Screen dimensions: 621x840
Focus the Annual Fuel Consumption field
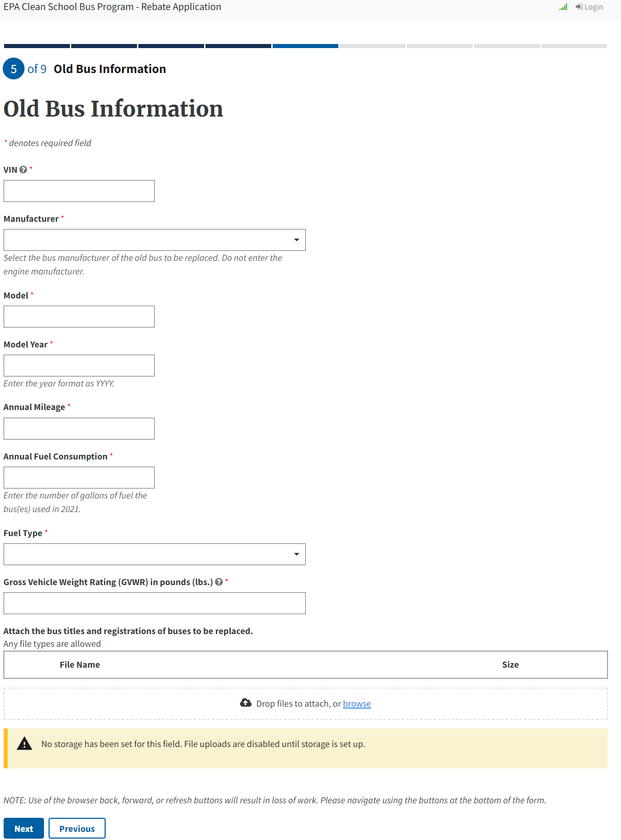point(79,478)
